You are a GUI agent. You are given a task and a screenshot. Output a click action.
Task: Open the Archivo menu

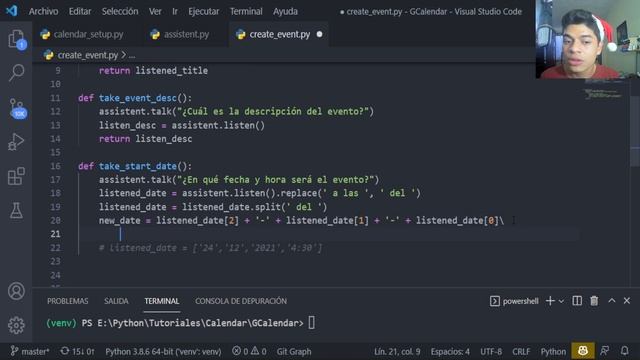[x=43, y=11]
